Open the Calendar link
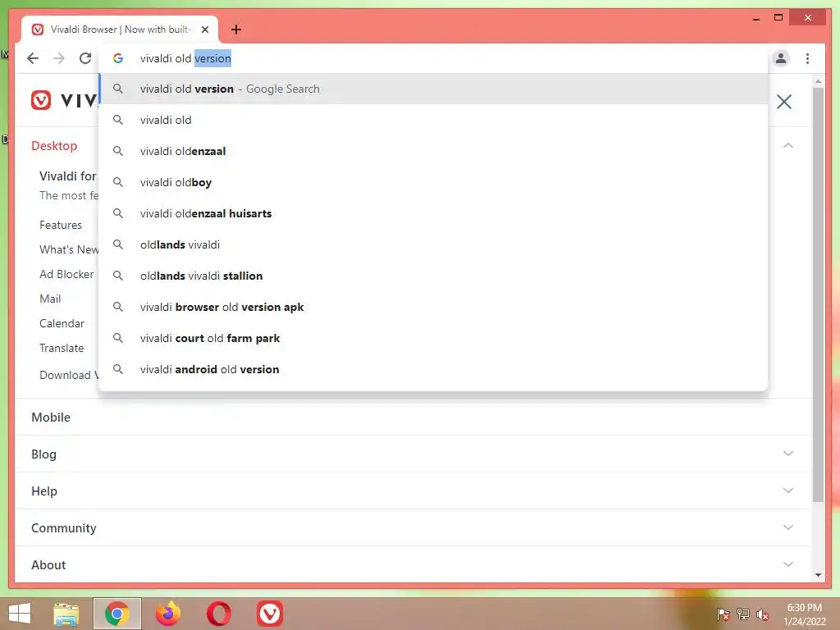Viewport: 840px width, 630px height. (62, 323)
